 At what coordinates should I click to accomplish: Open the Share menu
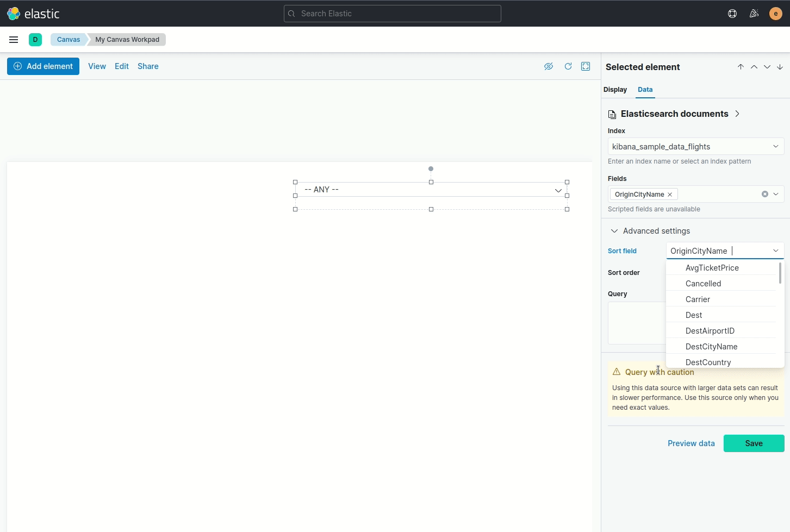click(x=148, y=66)
